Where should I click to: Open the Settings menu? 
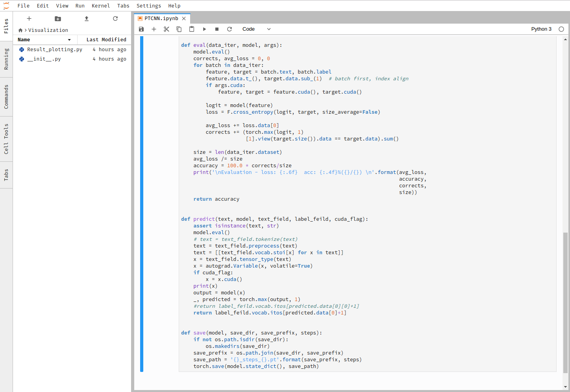tap(149, 6)
